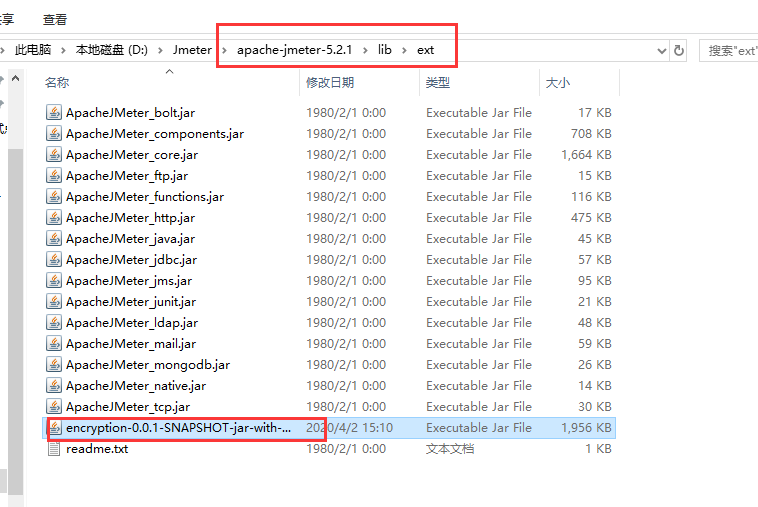This screenshot has height=507, width=758.
Task: Open the 查看 ribbon tab
Action: pos(55,19)
